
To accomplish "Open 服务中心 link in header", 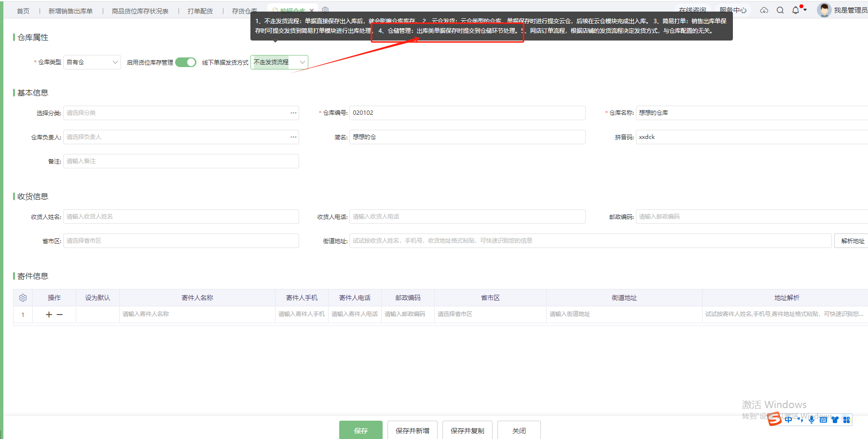I will pyautogui.click(x=733, y=10).
